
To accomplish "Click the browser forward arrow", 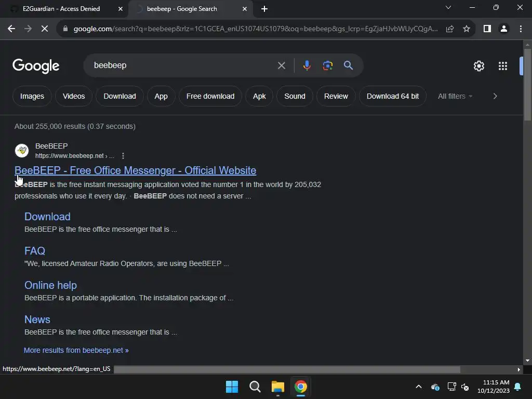I will 28,29.
